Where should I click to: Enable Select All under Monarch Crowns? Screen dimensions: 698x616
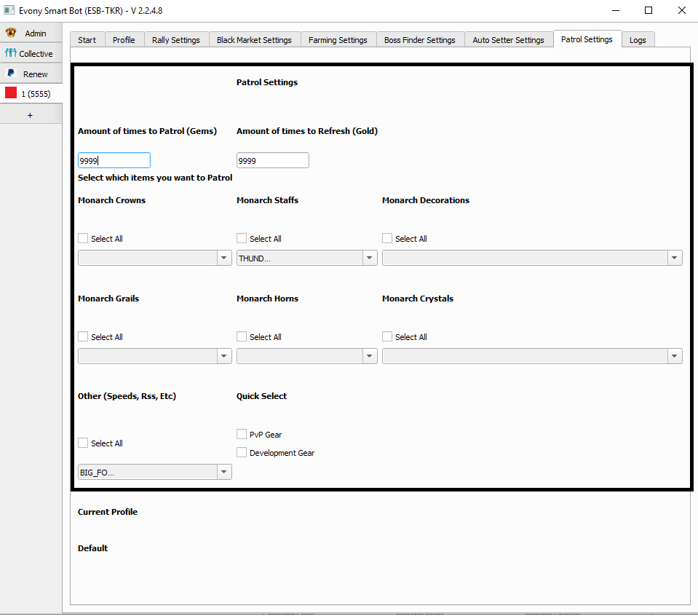click(x=83, y=239)
